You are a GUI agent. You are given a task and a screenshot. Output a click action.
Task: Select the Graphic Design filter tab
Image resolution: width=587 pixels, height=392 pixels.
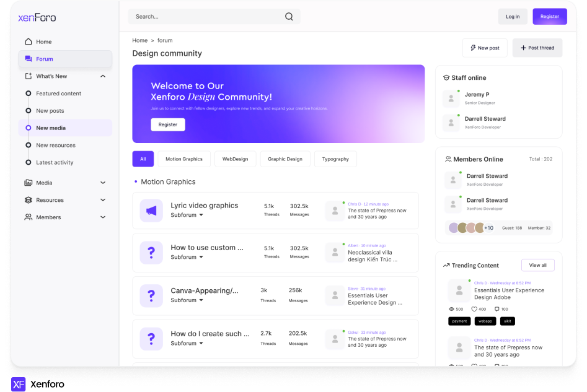click(x=285, y=159)
